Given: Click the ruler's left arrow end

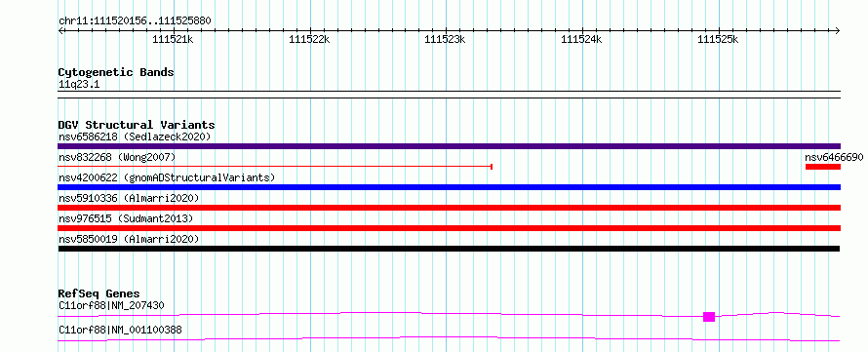Looking at the screenshot, I should point(60,30).
